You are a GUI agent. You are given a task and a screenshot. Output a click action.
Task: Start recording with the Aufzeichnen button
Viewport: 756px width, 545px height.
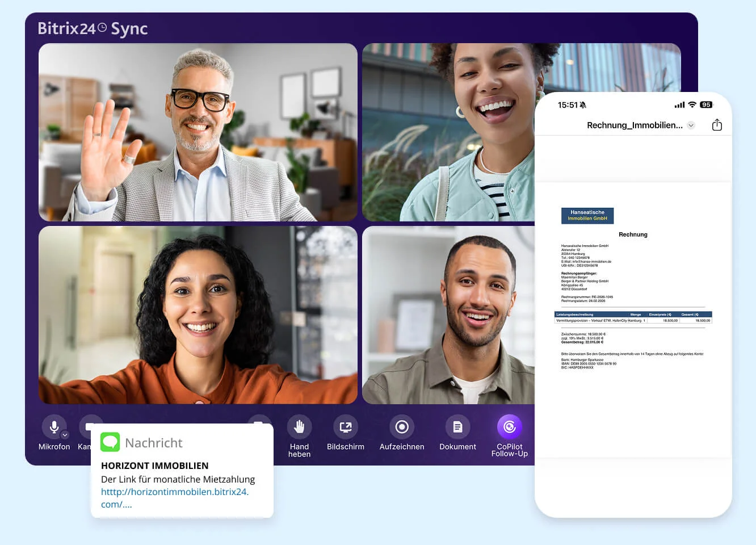coord(401,427)
